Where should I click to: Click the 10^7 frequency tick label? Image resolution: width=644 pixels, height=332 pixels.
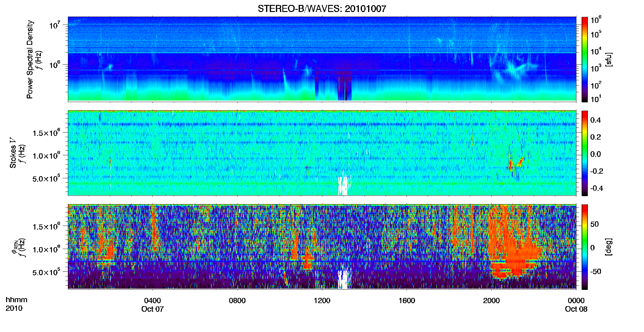(54, 25)
